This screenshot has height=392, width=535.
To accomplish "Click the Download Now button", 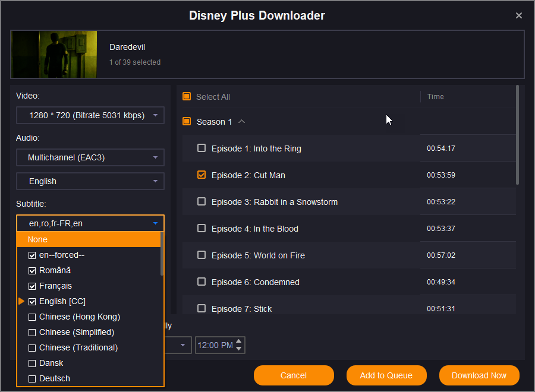I will coord(479,375).
